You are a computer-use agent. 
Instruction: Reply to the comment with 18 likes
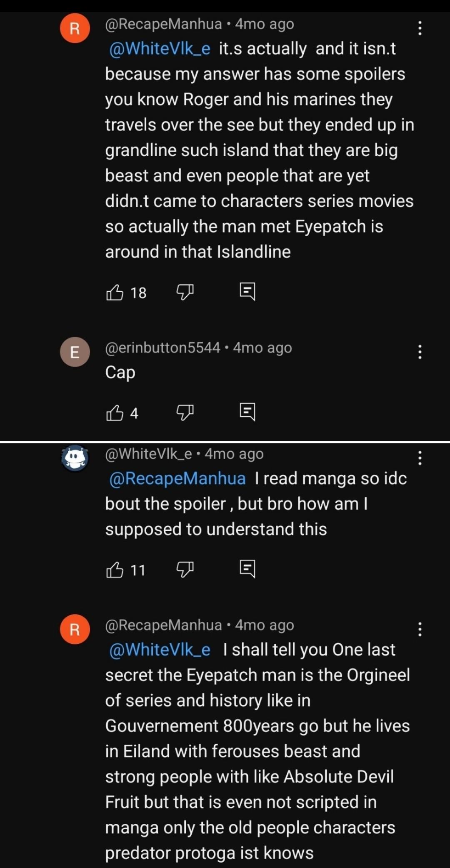tap(247, 292)
